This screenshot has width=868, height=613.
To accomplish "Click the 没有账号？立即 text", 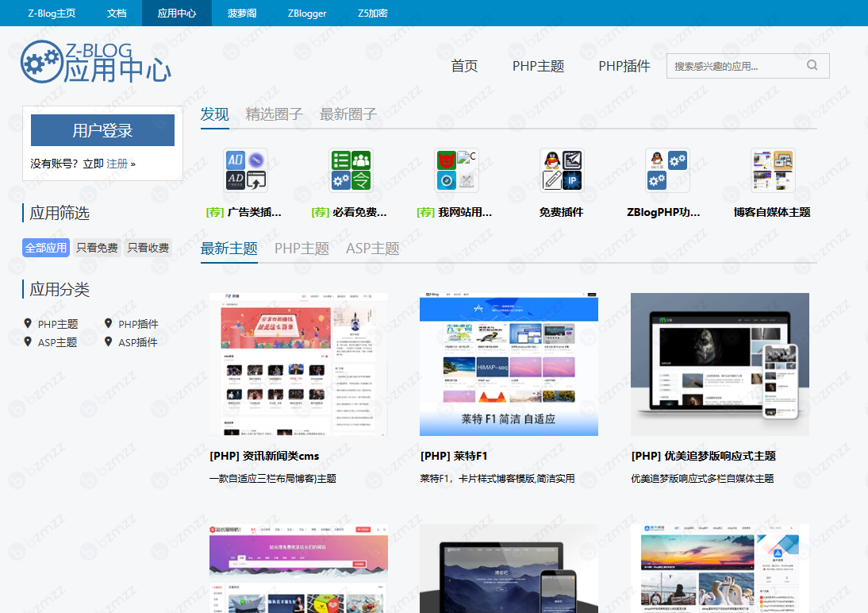I will click(x=67, y=164).
